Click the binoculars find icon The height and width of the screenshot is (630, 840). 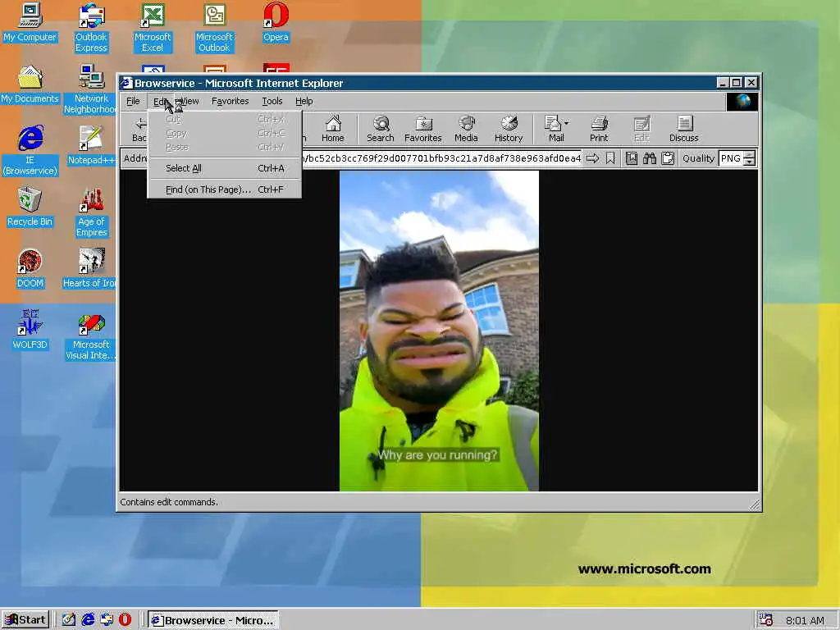(650, 158)
